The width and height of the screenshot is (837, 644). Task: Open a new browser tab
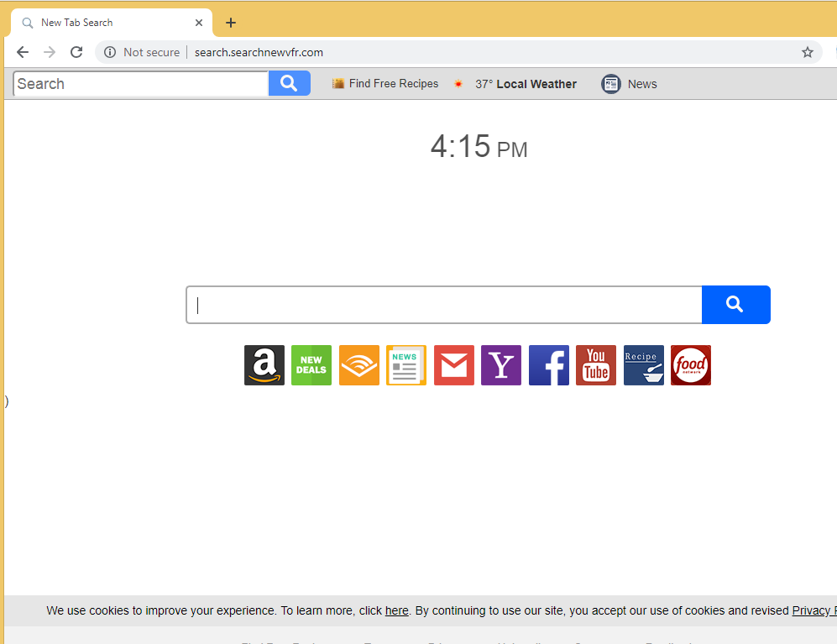(231, 23)
